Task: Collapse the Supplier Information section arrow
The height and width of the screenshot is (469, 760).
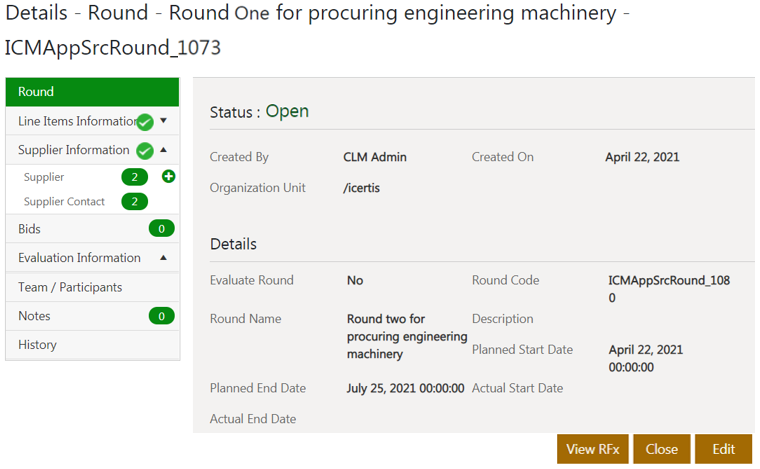Action: click(164, 150)
